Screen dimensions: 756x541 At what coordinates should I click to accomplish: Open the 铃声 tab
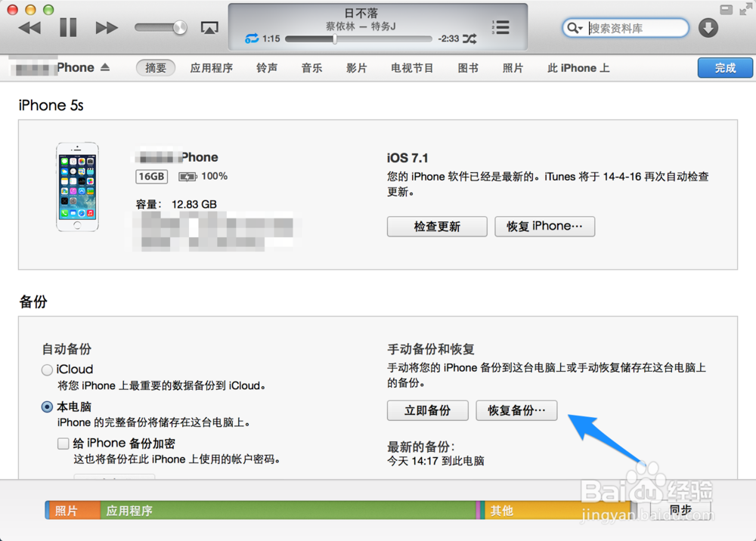point(267,68)
